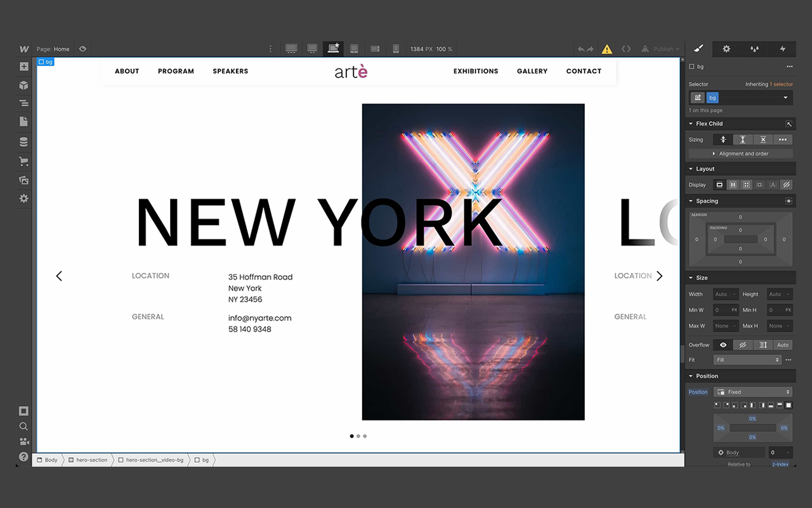Switch to the Interactions lightning tab
812x508 pixels.
coord(782,49)
